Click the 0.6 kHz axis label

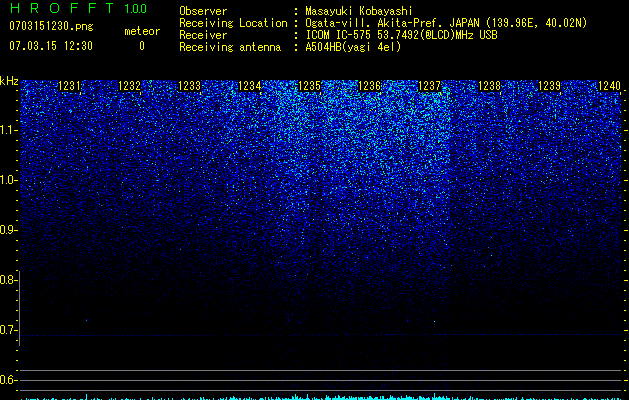coord(7,380)
